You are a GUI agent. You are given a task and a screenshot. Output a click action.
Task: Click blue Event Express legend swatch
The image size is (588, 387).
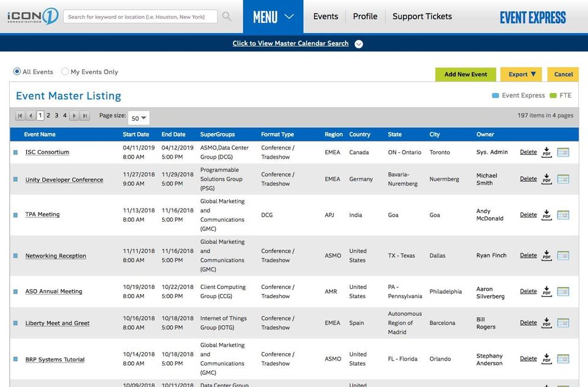496,96
